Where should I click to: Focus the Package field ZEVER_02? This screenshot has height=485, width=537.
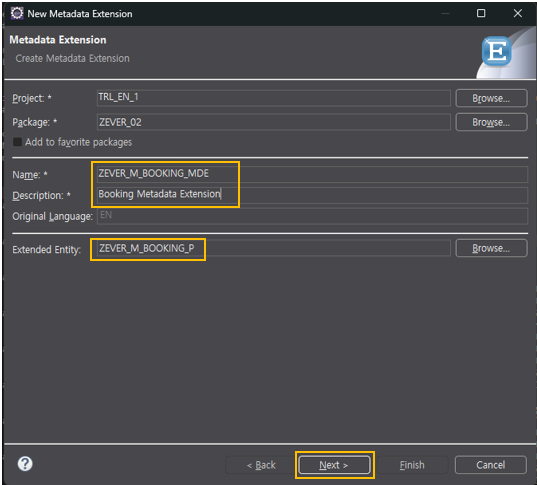[x=274, y=122]
